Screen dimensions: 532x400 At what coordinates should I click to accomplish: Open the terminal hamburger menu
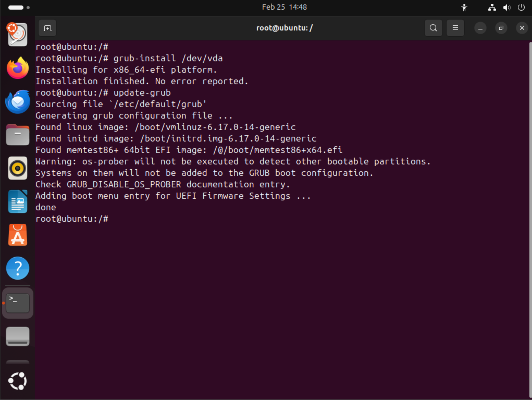click(455, 28)
